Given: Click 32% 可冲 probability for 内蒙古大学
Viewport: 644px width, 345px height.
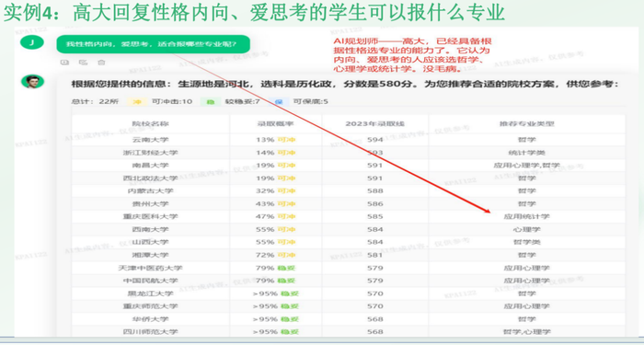Looking at the screenshot, I should (x=275, y=191).
